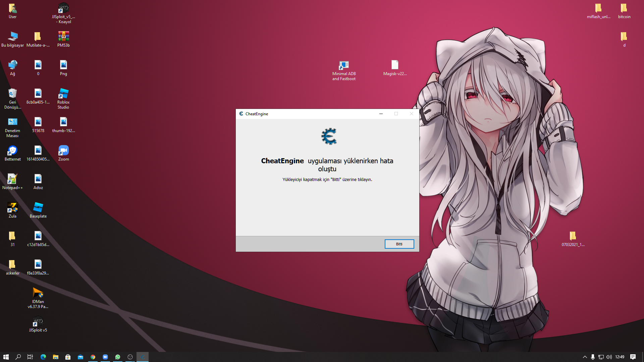The image size is (644, 362).
Task: Select the bitcoin folder on desktop
Action: point(624,9)
